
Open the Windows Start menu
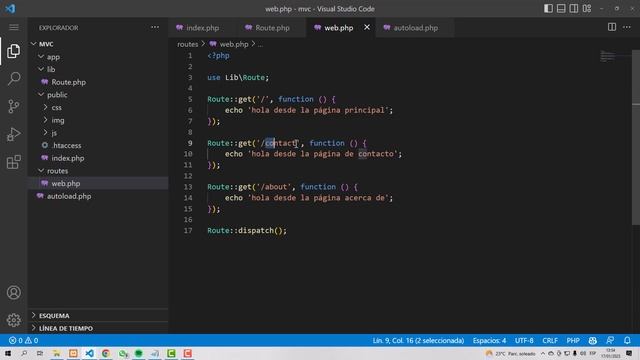click(x=8, y=353)
